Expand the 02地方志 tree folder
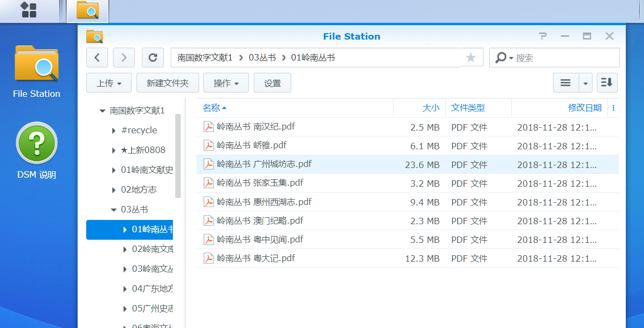This screenshot has height=328, width=644. click(x=113, y=190)
